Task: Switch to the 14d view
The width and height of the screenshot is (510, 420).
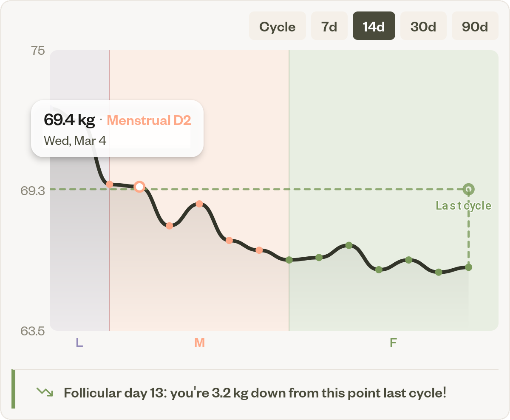Action: click(374, 26)
